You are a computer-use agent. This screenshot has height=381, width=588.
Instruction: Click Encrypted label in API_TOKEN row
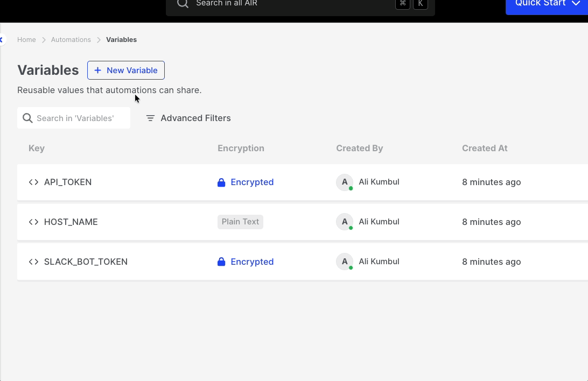coord(252,182)
